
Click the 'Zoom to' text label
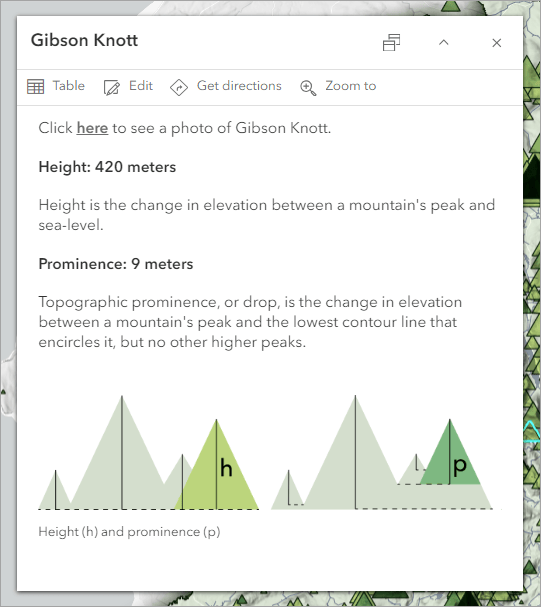[x=351, y=86]
